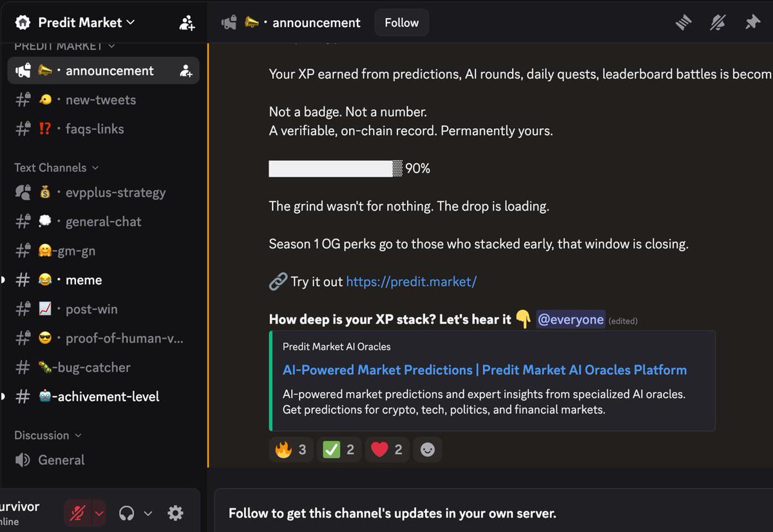Open the meme channel

(103, 280)
